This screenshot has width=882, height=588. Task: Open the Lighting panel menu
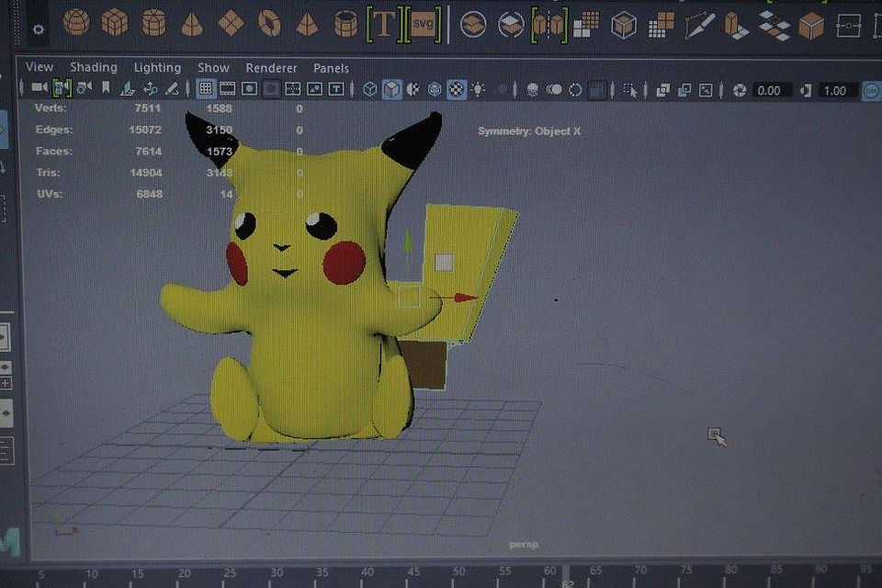point(157,68)
